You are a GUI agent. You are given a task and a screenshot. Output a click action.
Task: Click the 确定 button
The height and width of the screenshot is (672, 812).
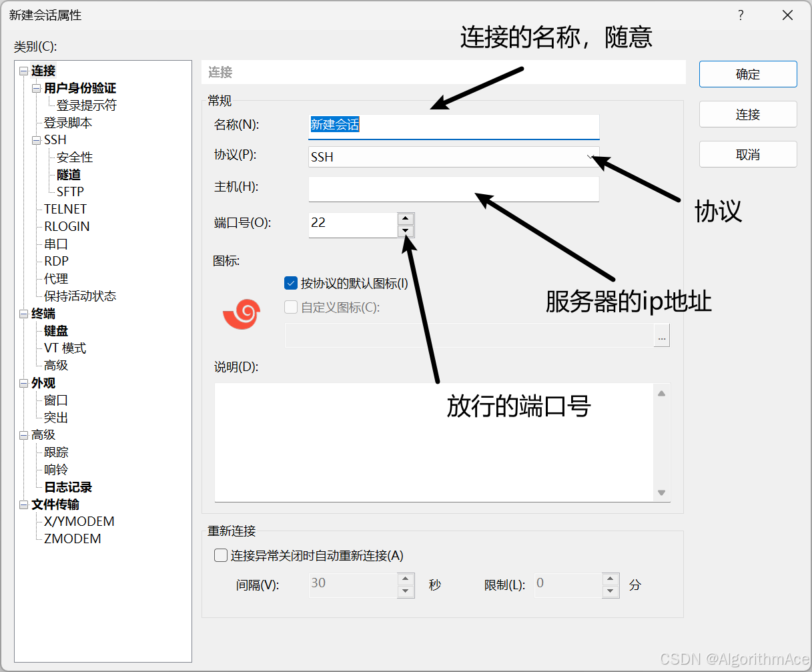pos(748,74)
